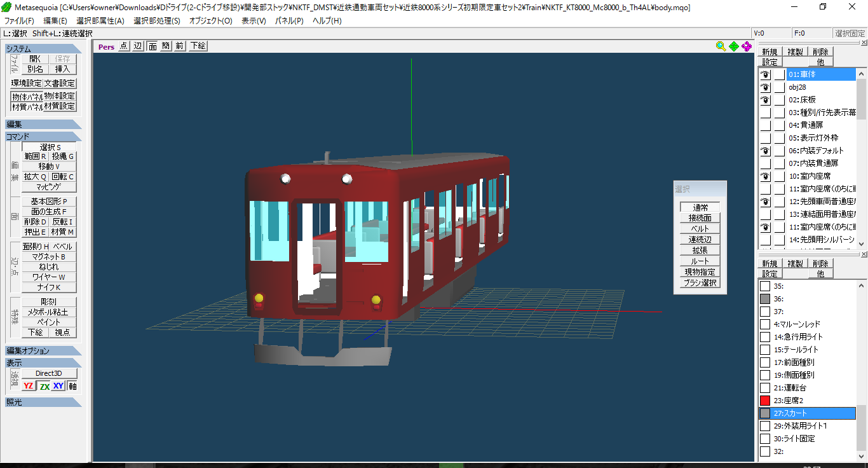868x468 pixels.
Task: Expand the 照光 panel header
Action: [43, 402]
